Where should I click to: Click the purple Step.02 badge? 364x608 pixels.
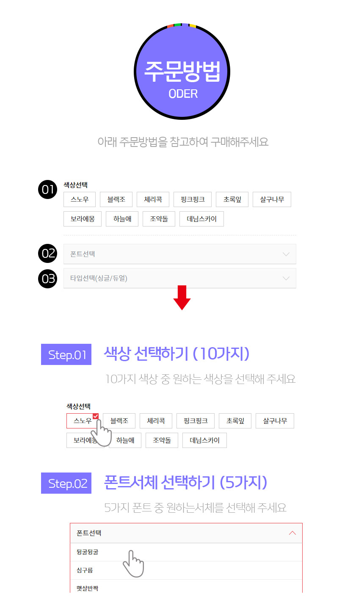[x=66, y=483]
